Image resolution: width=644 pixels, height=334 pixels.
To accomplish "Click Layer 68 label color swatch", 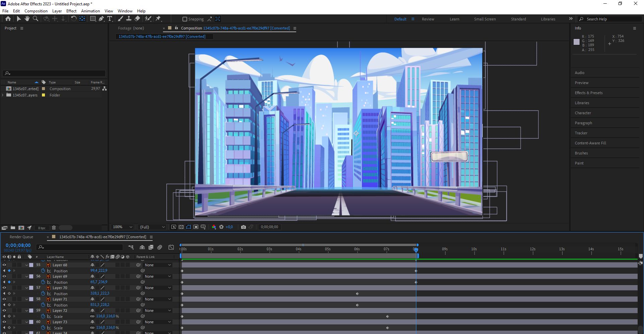I will (31, 265).
